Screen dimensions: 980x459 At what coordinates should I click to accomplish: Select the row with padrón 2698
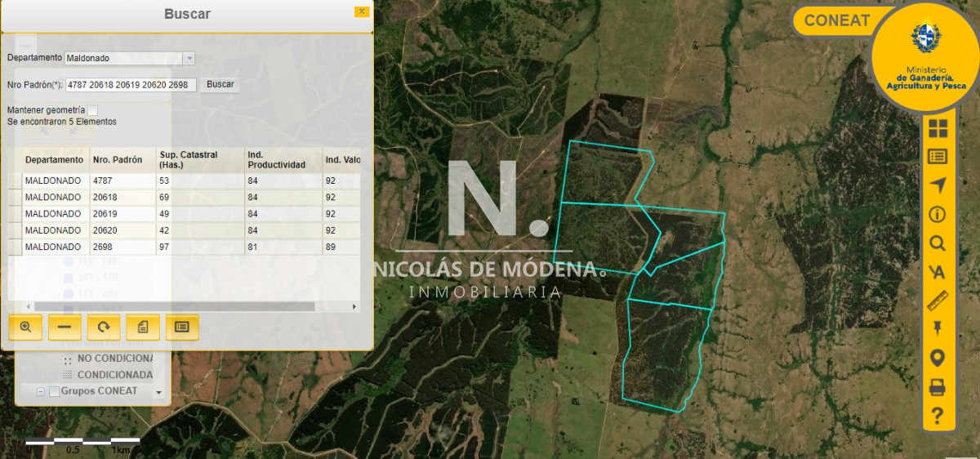point(185,247)
